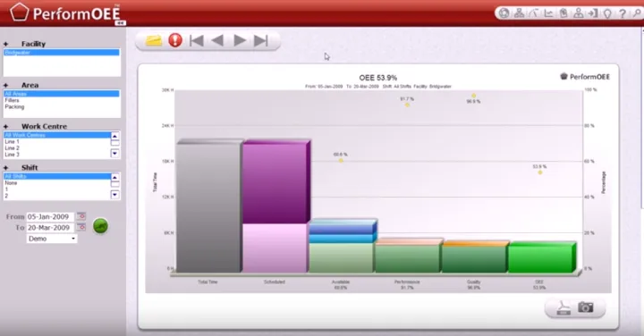Screen dimensions: 644x336
Task: Advance with the next arrow button
Action: pos(240,40)
